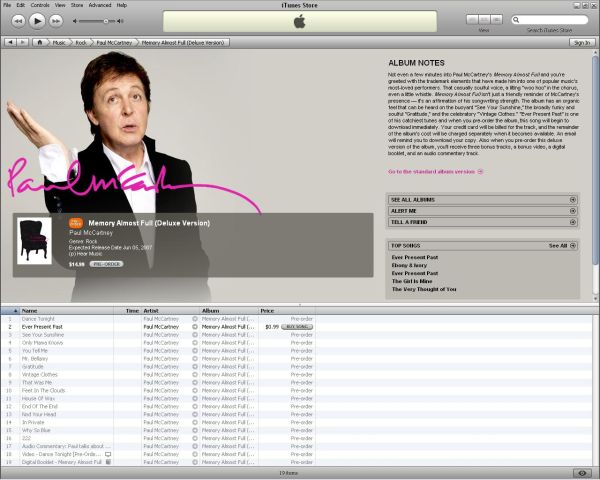Sort by the Price column header
Screen dimensions: 600x480
tap(287, 311)
